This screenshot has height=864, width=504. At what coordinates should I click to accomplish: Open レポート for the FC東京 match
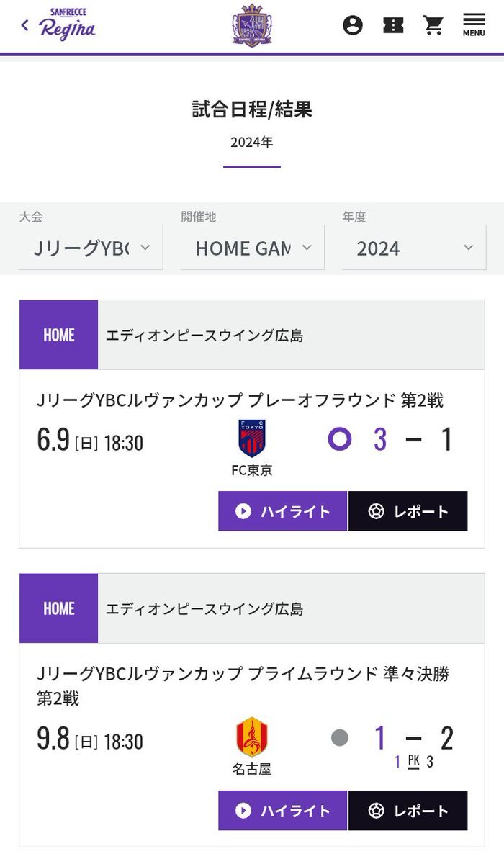(408, 511)
